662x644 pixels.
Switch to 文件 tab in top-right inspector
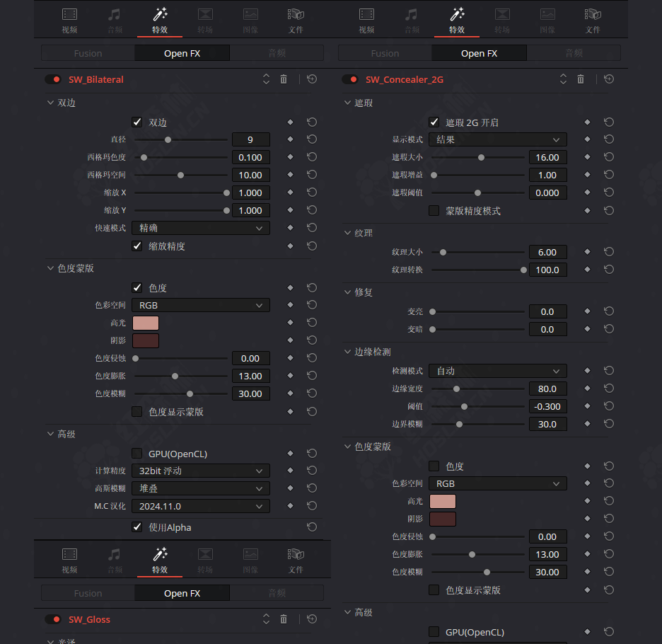(x=593, y=21)
